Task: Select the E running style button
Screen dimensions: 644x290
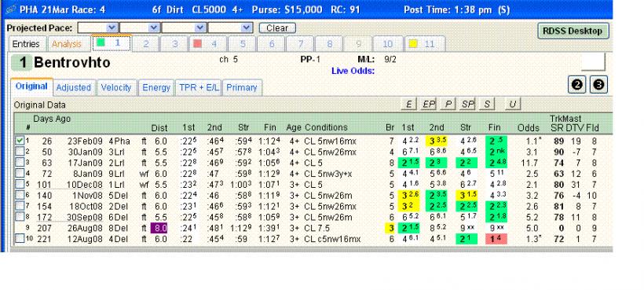Action: click(409, 105)
